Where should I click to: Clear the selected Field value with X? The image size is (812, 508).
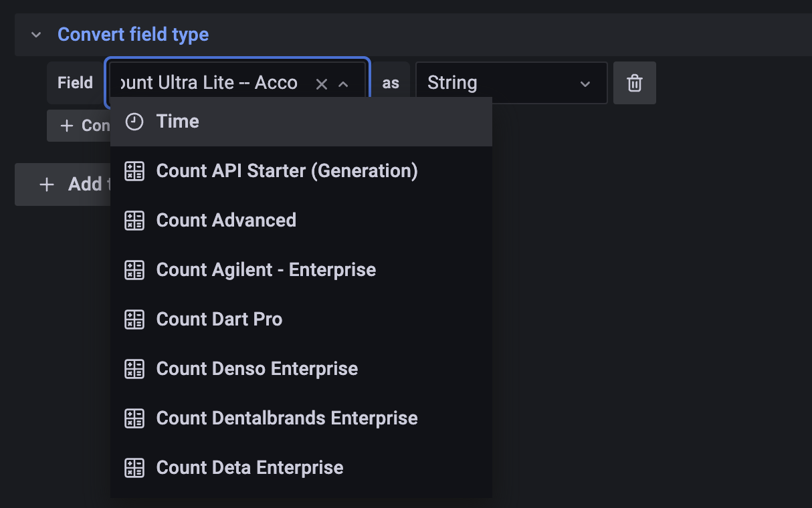[322, 84]
